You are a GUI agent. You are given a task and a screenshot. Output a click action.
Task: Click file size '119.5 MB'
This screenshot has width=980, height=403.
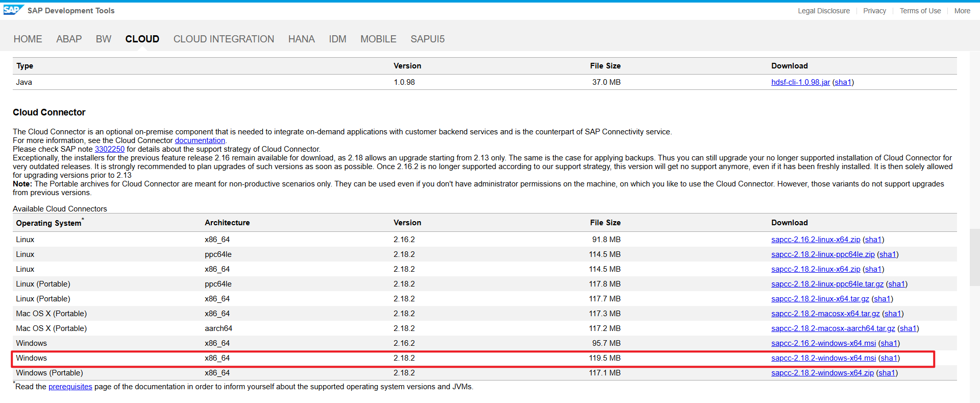pyautogui.click(x=605, y=358)
